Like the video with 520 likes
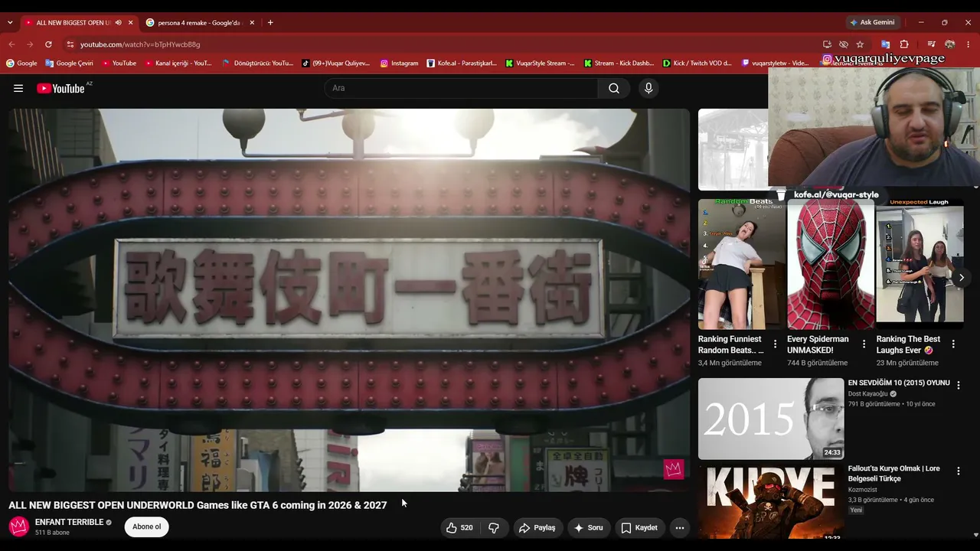The width and height of the screenshot is (980, 551). (459, 527)
